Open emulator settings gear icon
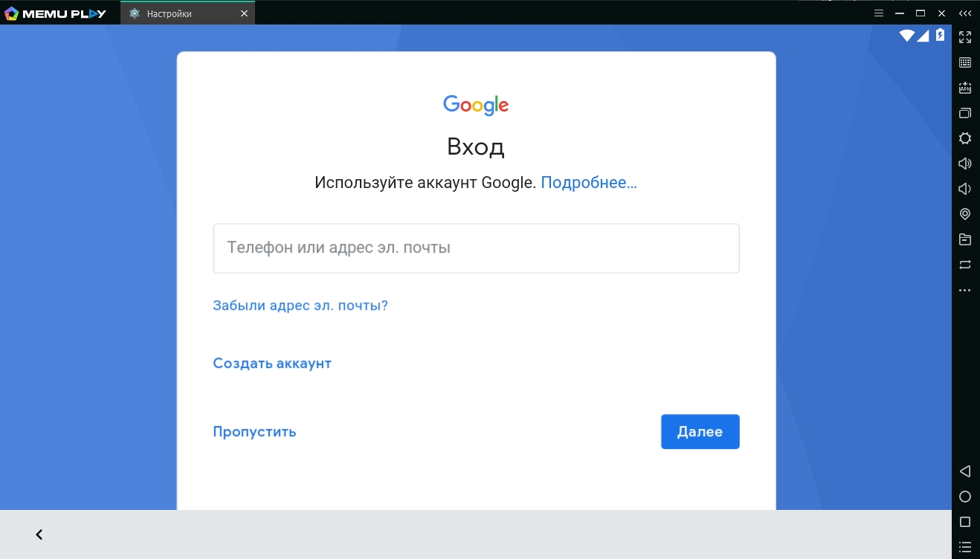The height and width of the screenshot is (559, 980). 965,138
